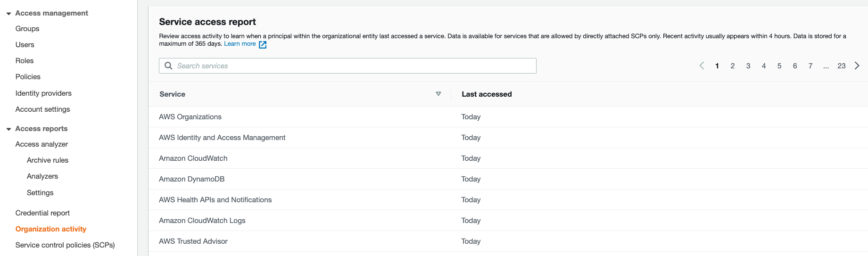The image size is (868, 256).
Task: Open the Users page in sidebar
Action: click(x=25, y=45)
